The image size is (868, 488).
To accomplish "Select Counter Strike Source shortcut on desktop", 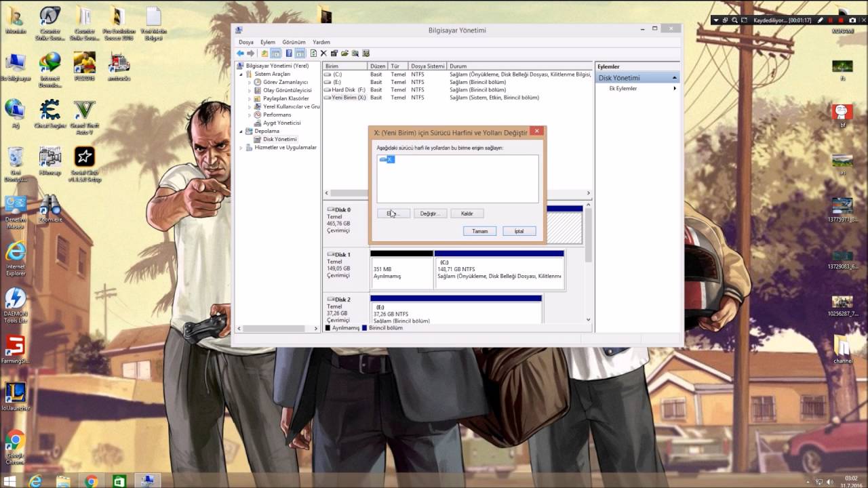I will (50, 24).
